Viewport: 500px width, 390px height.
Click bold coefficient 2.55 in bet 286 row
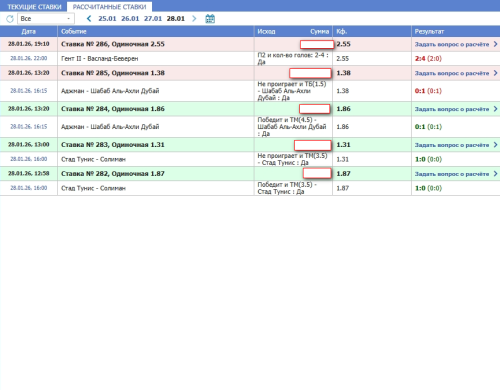coord(343,44)
